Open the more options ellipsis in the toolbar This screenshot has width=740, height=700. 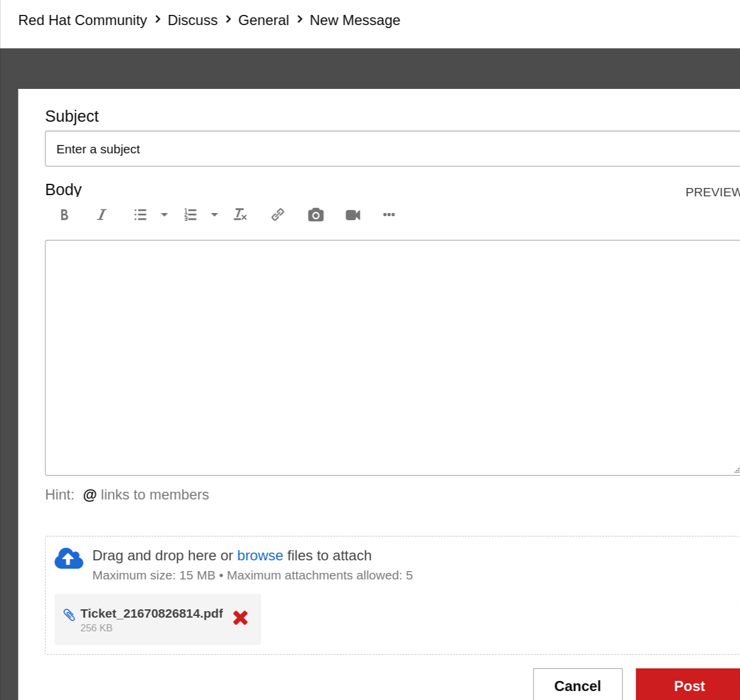tap(389, 214)
